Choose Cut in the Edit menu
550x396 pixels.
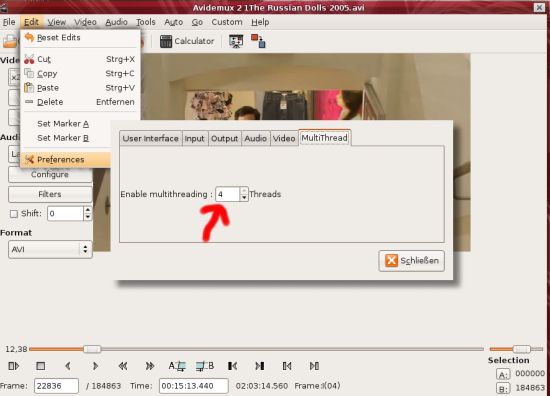point(80,59)
